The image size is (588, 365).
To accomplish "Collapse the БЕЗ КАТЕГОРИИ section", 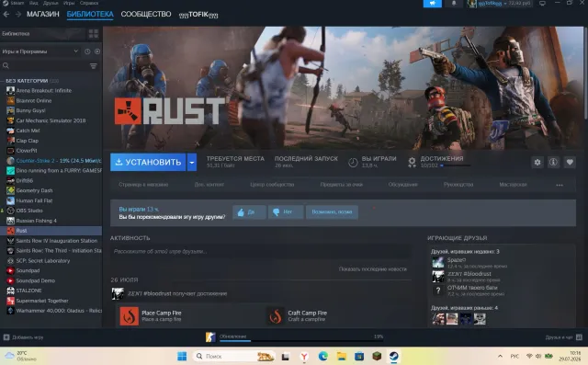I will (x=27, y=81).
